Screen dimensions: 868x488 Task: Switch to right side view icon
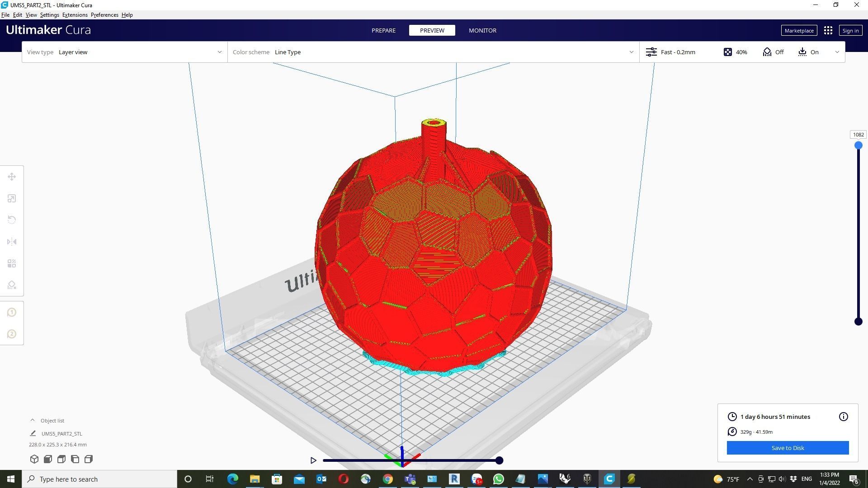pos(89,459)
